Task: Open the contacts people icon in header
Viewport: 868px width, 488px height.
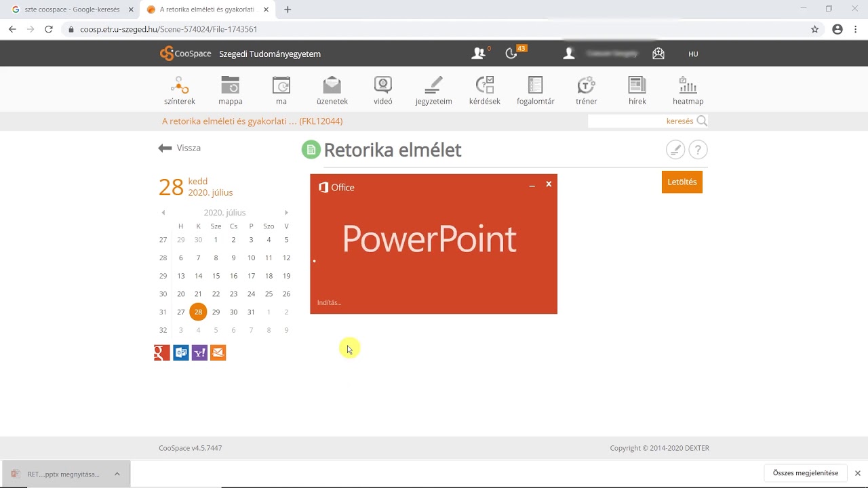Action: point(479,54)
